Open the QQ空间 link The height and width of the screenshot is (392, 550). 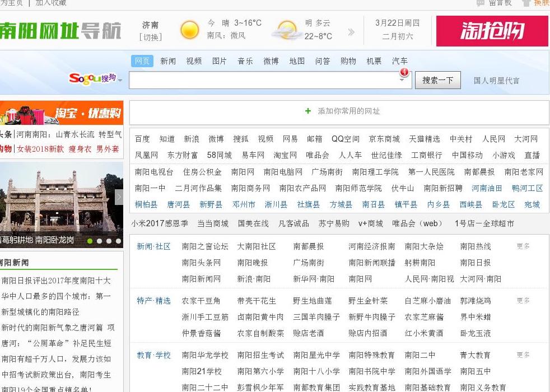coord(346,139)
